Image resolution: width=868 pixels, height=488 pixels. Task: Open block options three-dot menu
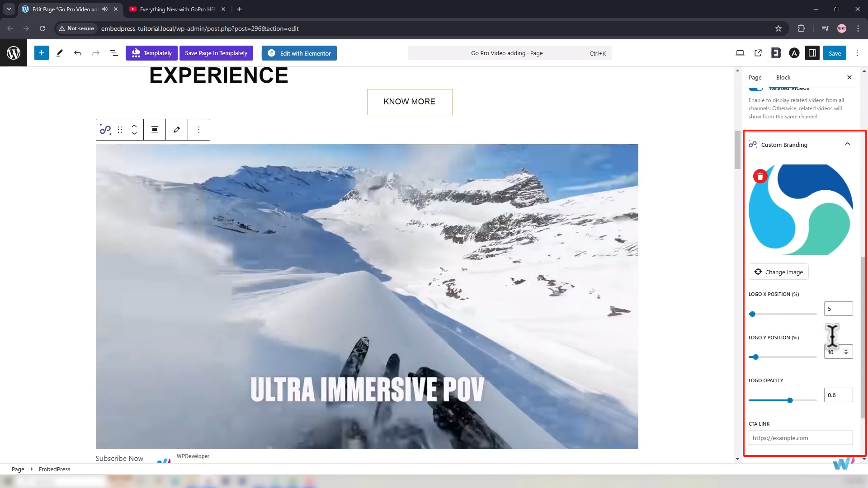click(x=199, y=130)
